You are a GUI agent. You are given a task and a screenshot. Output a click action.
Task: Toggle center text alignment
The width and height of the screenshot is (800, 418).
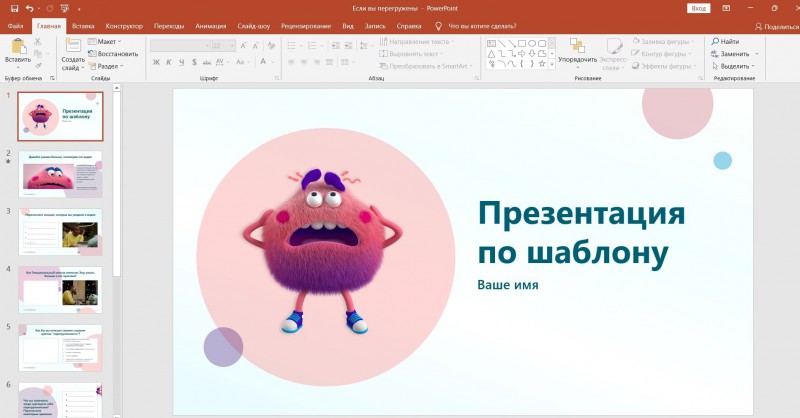(x=304, y=62)
